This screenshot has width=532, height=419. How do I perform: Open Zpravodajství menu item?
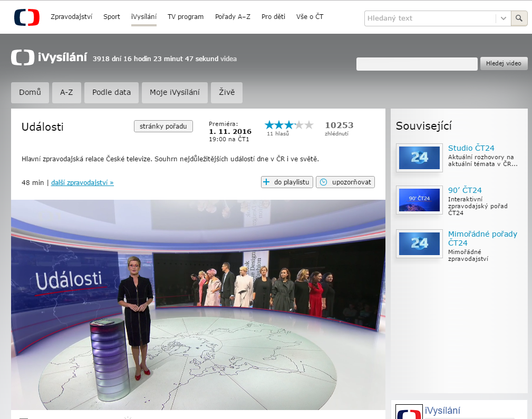tap(71, 17)
